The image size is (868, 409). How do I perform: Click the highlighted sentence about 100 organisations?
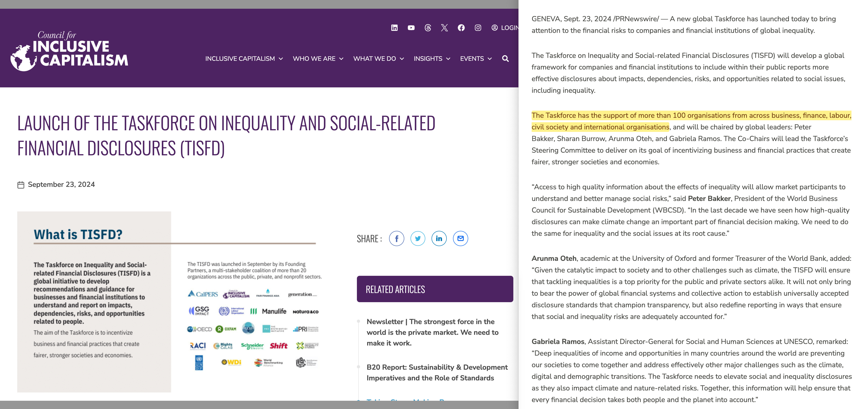[691, 121]
